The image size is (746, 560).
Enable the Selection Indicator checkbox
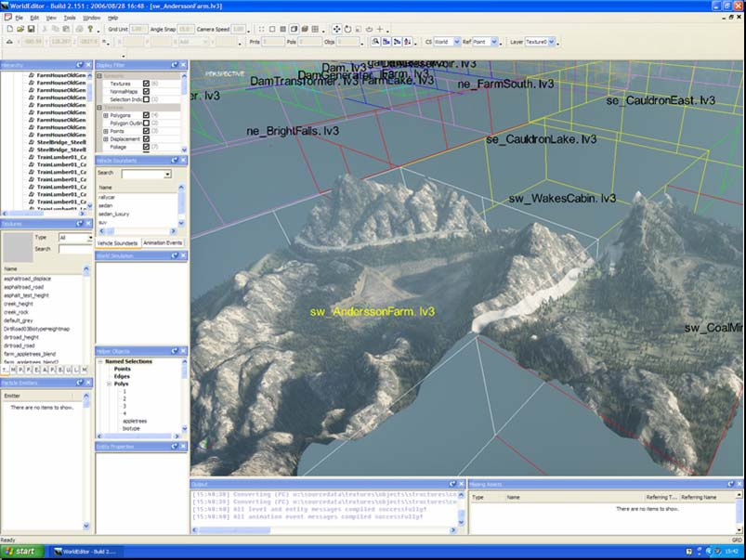pos(146,99)
